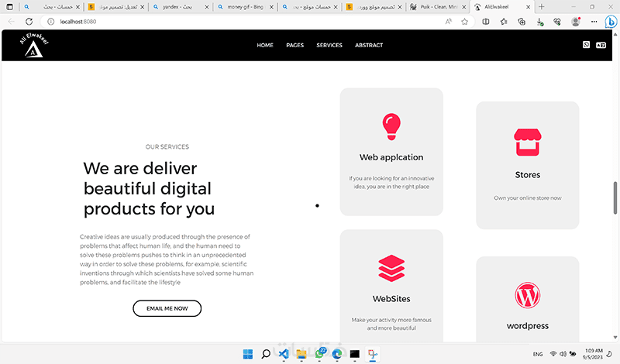Switch to the money gif Bing tab
Image resolution: width=620 pixels, height=364 pixels.
245,7
